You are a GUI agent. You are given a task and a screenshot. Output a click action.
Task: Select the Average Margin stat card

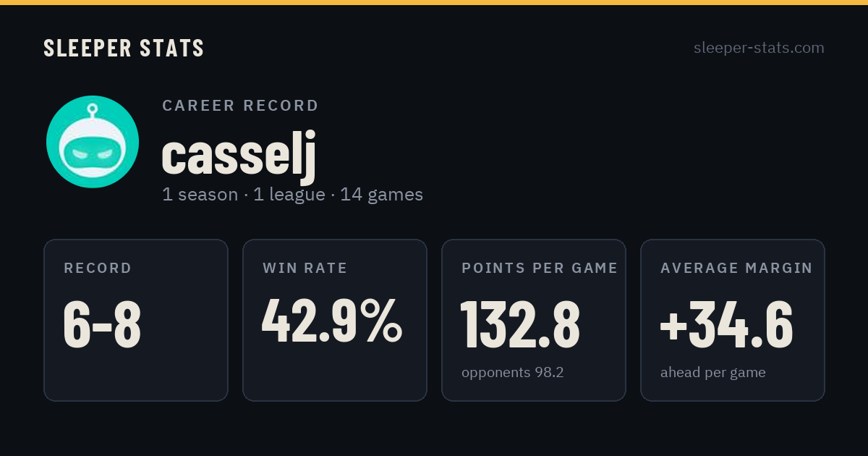733,320
